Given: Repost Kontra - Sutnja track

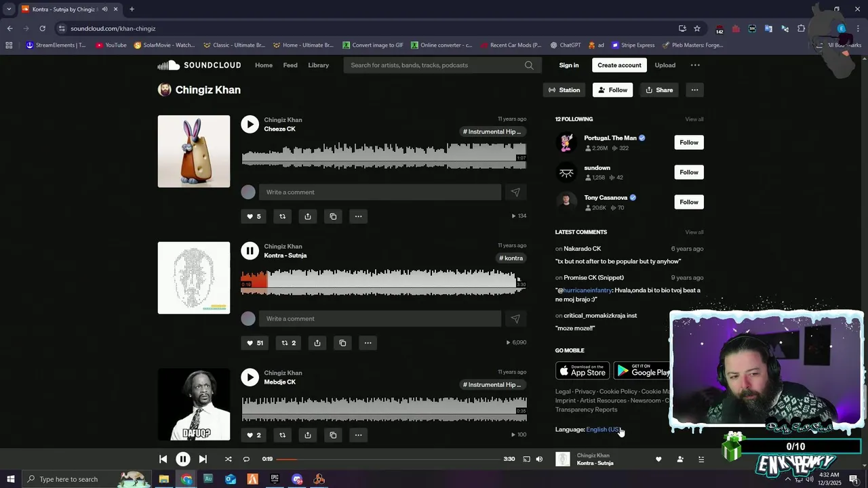Looking at the screenshot, I should coord(288,343).
